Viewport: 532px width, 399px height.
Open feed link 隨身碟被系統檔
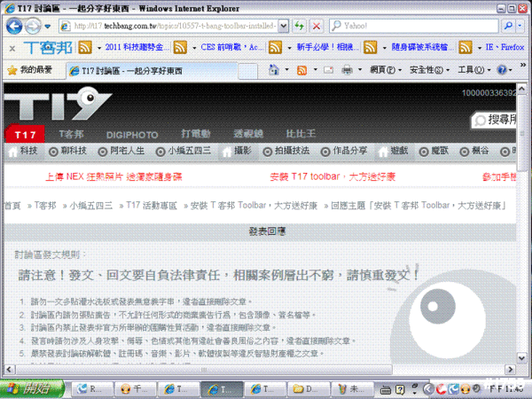pyautogui.click(x=422, y=47)
